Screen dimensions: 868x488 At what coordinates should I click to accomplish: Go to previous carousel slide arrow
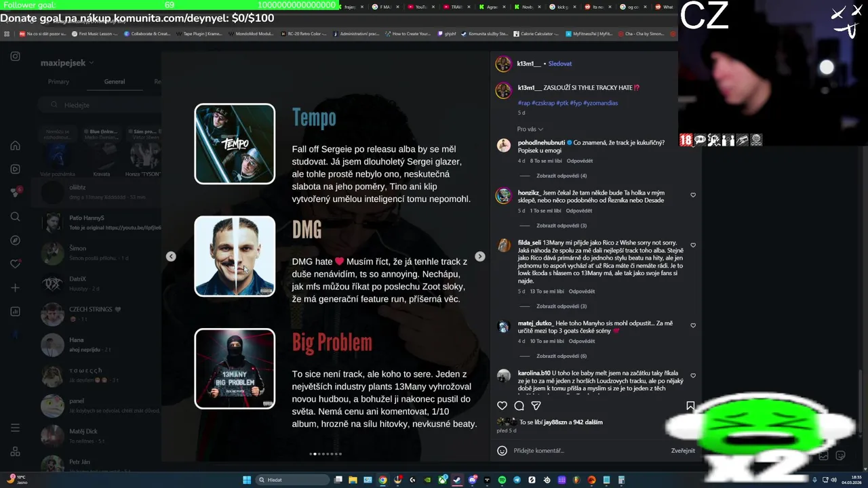171,256
